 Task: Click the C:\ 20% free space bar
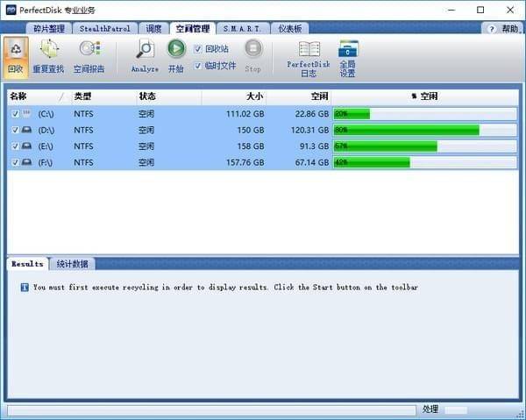tap(425, 114)
